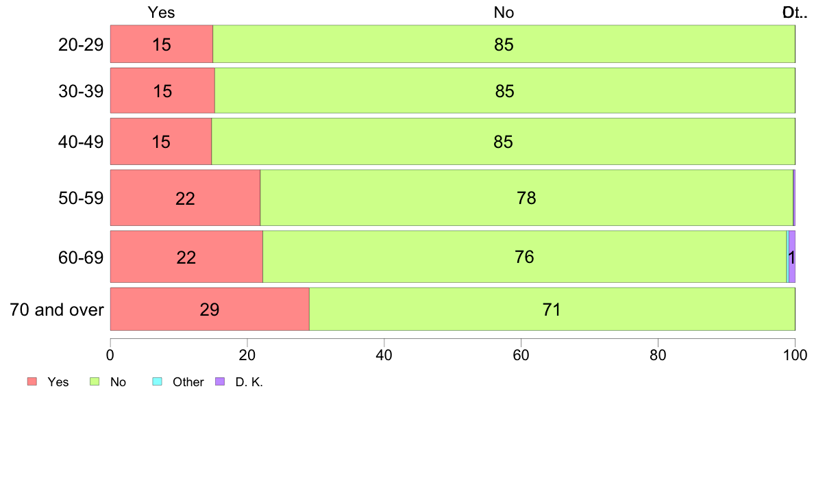
Task: Click the Yes bar labeled 29
Action: (210, 310)
